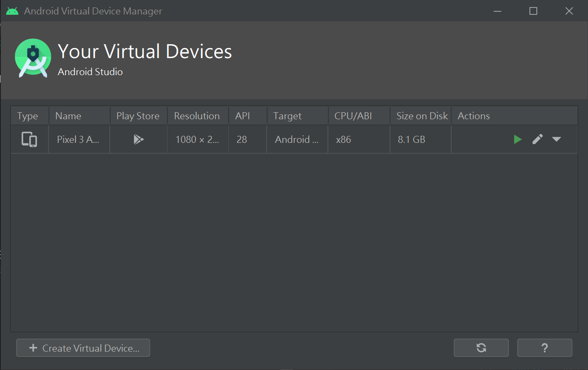
Task: Select the "1080 × 2..." resolution cell
Action: click(198, 139)
